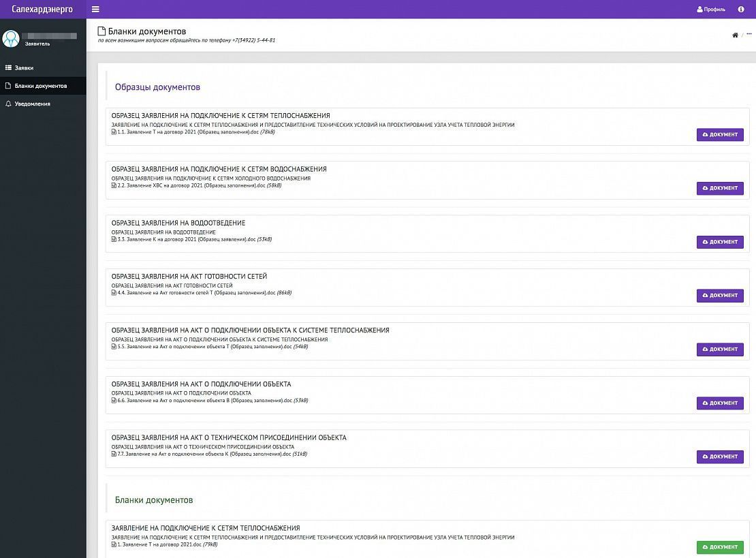Download the техническое присоединение sample document

720,457
